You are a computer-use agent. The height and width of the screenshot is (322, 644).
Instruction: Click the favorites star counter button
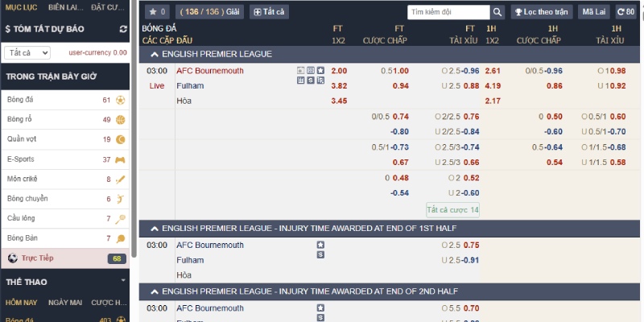(x=156, y=12)
